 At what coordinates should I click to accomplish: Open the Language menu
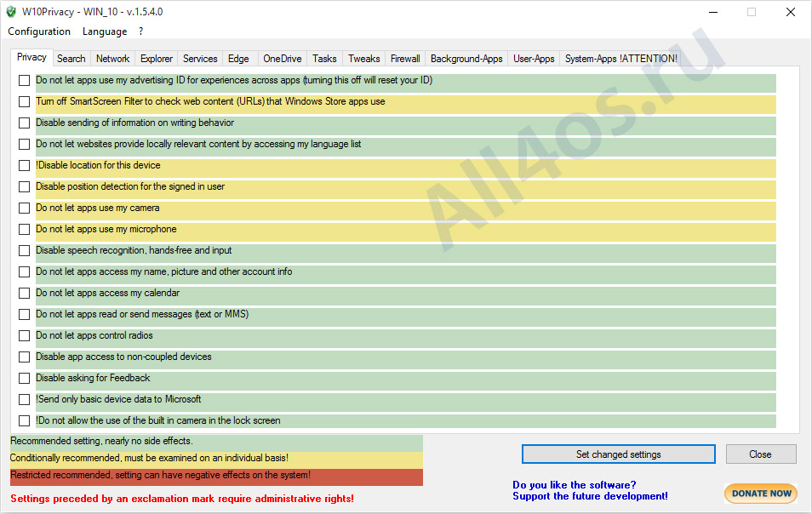coord(105,31)
